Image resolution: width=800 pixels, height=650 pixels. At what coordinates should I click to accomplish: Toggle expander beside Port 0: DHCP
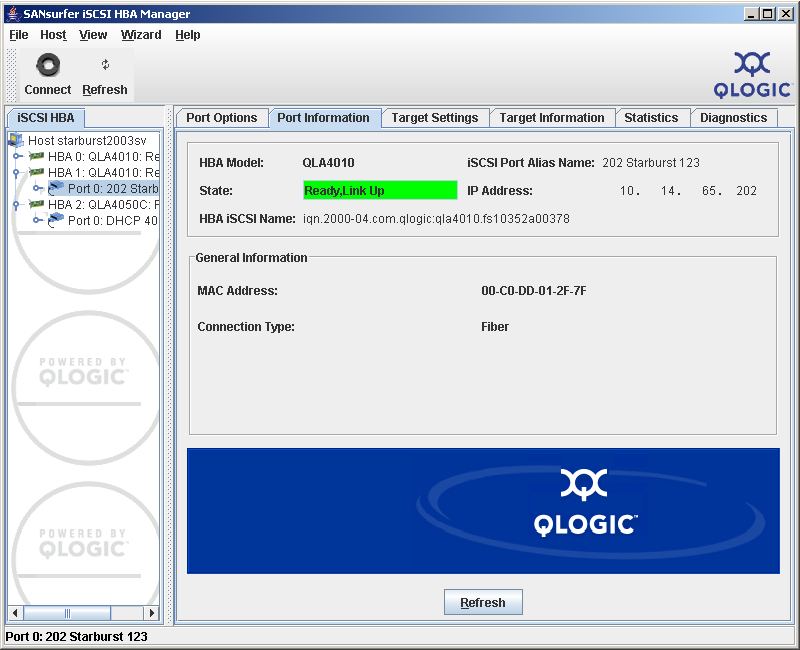(x=37, y=220)
